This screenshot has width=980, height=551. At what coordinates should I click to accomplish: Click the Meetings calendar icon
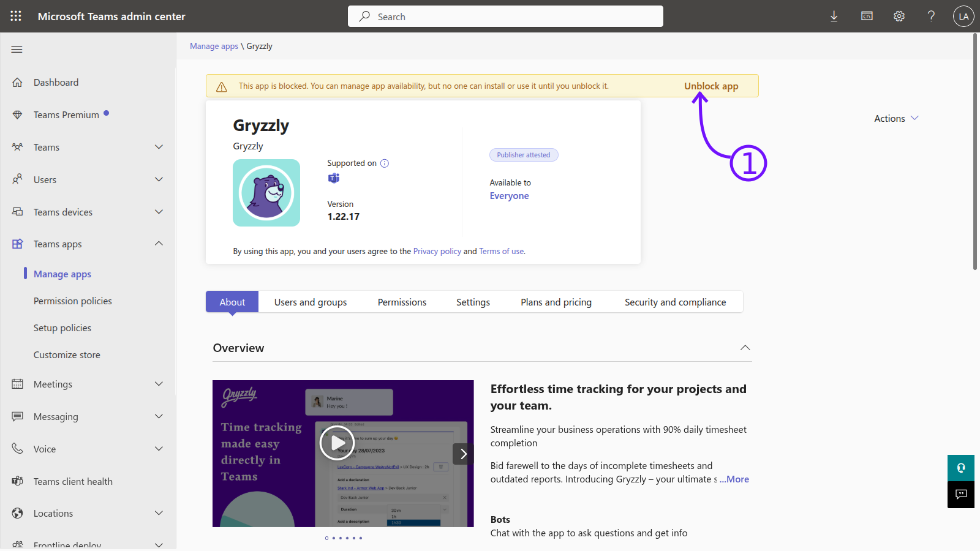pos(17,384)
